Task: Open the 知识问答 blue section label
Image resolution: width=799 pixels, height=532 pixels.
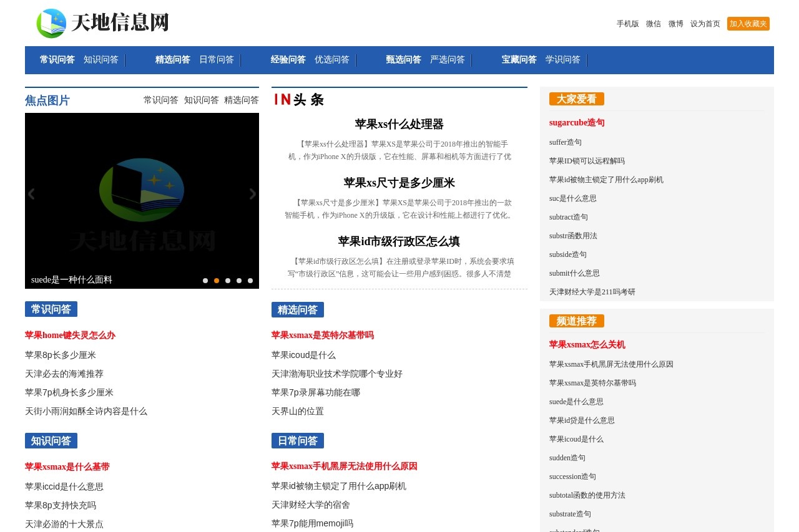Action: click(51, 441)
